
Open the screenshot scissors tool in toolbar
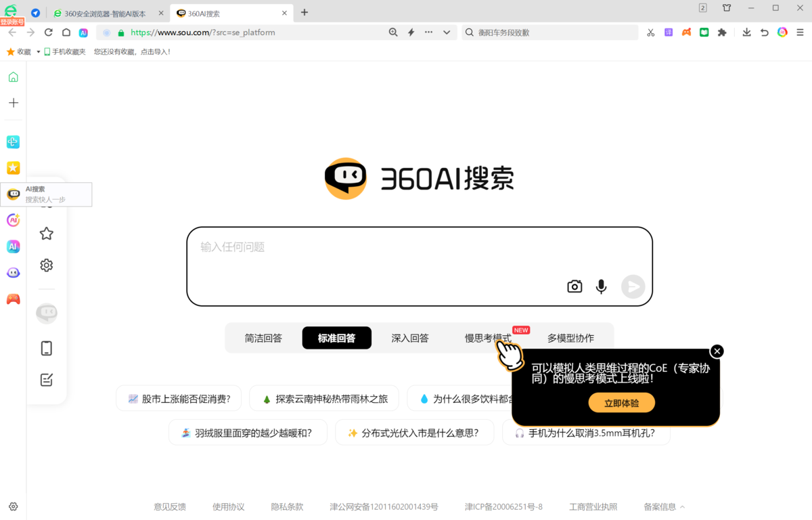[x=650, y=32]
